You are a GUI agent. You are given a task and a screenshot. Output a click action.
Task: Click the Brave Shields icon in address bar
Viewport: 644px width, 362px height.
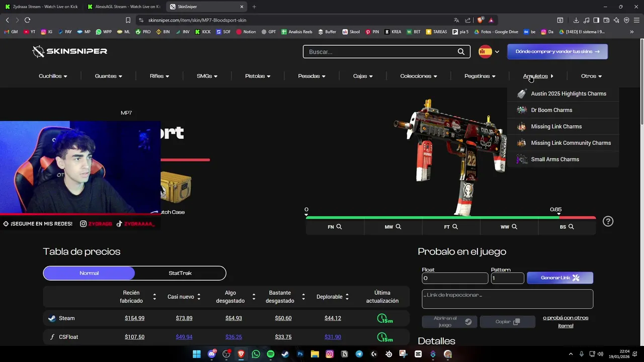click(480, 20)
